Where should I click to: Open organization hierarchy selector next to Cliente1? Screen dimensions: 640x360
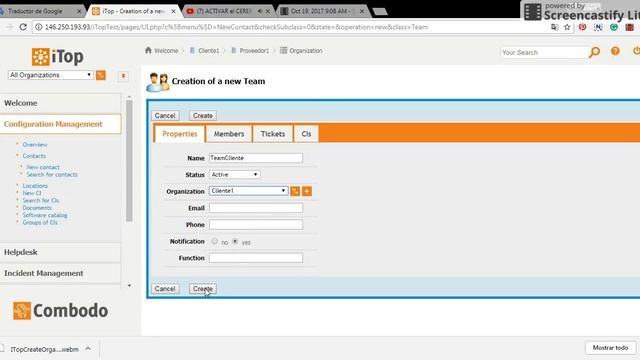click(x=295, y=191)
